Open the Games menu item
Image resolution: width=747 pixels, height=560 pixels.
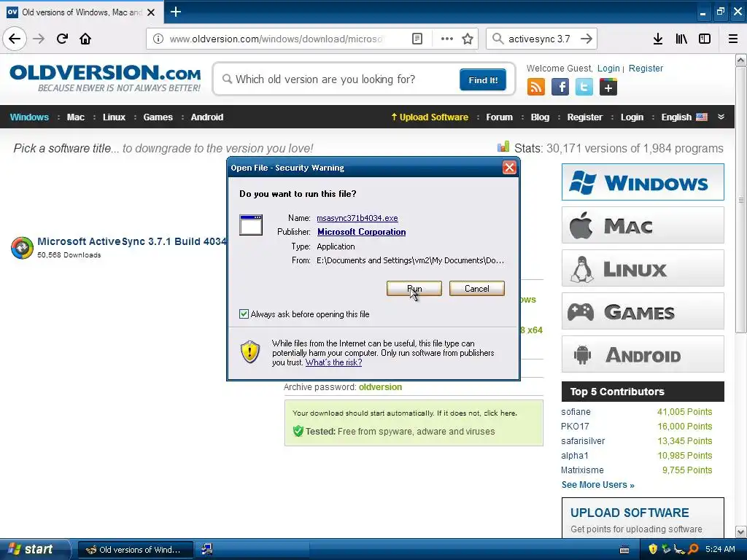158,117
